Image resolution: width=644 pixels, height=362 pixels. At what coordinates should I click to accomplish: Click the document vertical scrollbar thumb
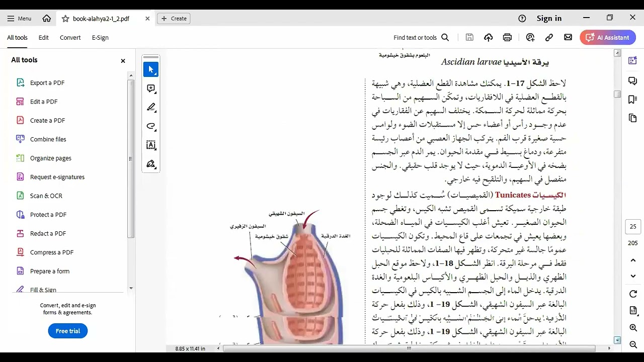tap(617, 95)
